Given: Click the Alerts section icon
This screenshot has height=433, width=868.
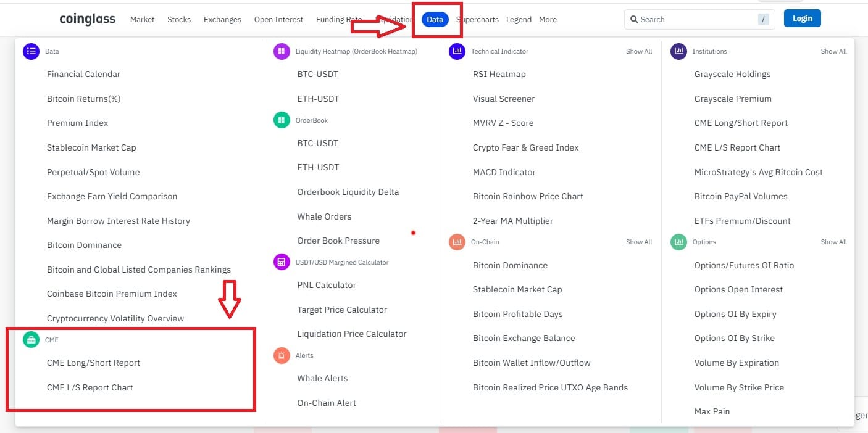Looking at the screenshot, I should point(282,355).
